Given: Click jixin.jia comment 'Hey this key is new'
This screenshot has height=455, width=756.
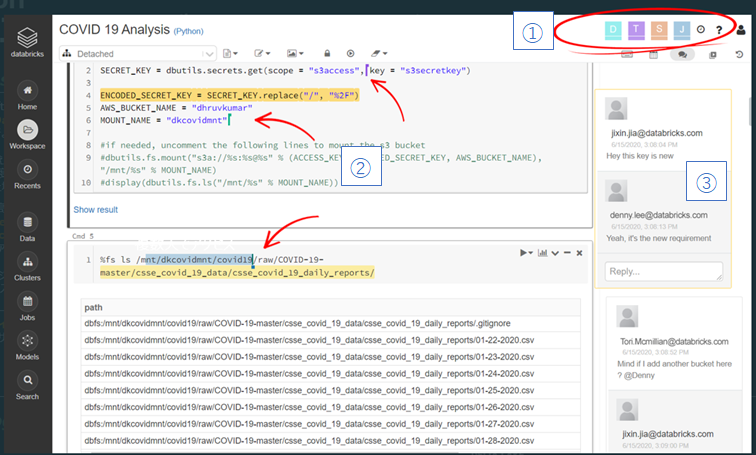Looking at the screenshot, I should 640,156.
